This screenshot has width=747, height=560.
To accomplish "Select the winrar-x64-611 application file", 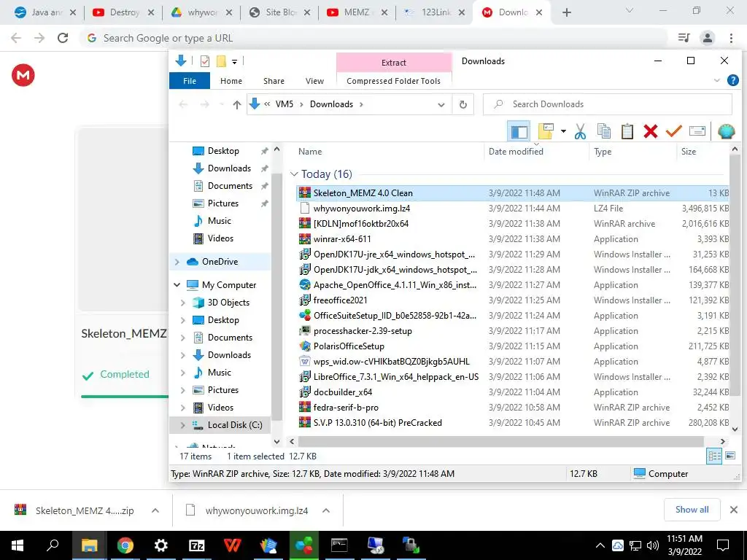I will (x=513, y=239).
